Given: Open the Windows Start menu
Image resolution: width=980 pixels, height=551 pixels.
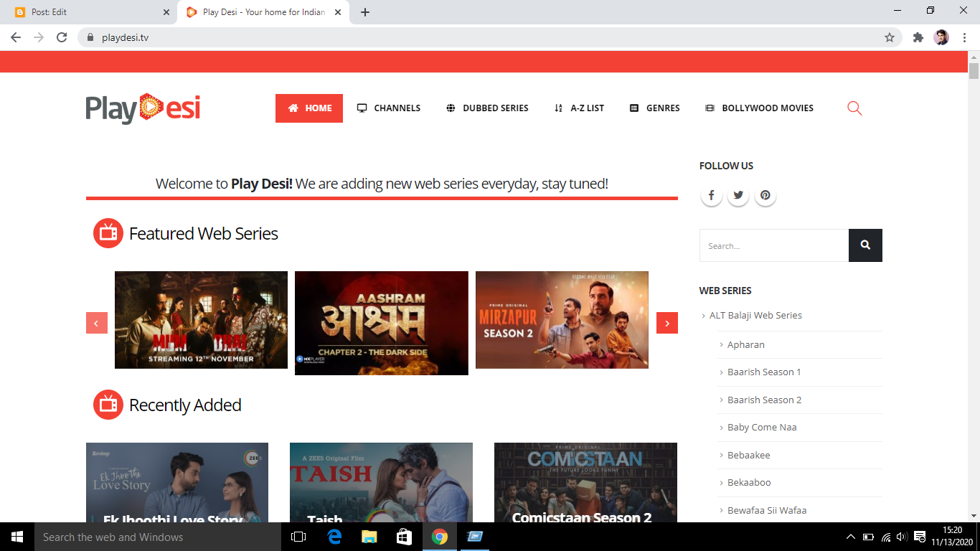Looking at the screenshot, I should click(17, 537).
